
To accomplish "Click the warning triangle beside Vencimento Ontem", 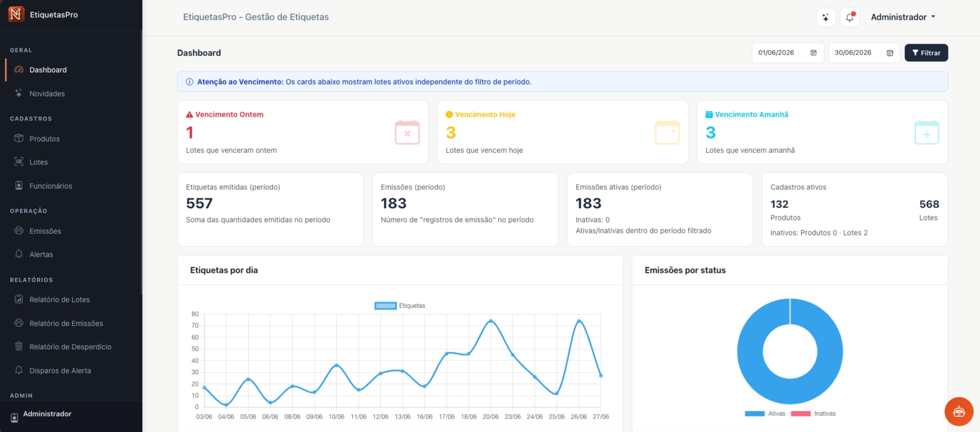I will pos(190,115).
